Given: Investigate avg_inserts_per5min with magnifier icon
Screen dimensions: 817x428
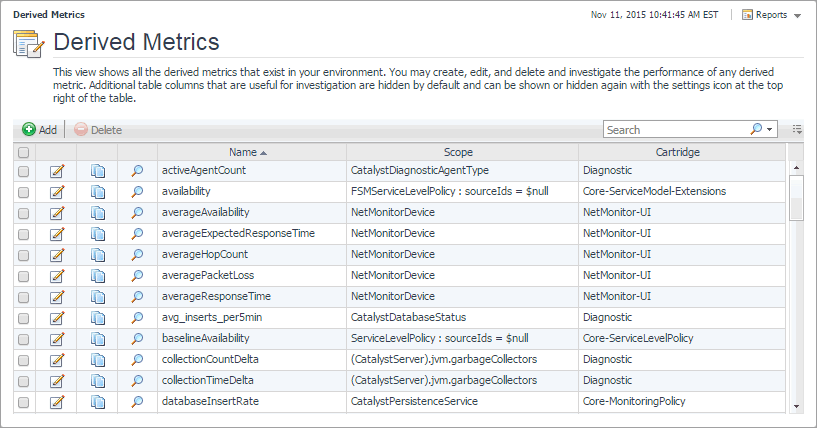Looking at the screenshot, I should coord(138,318).
